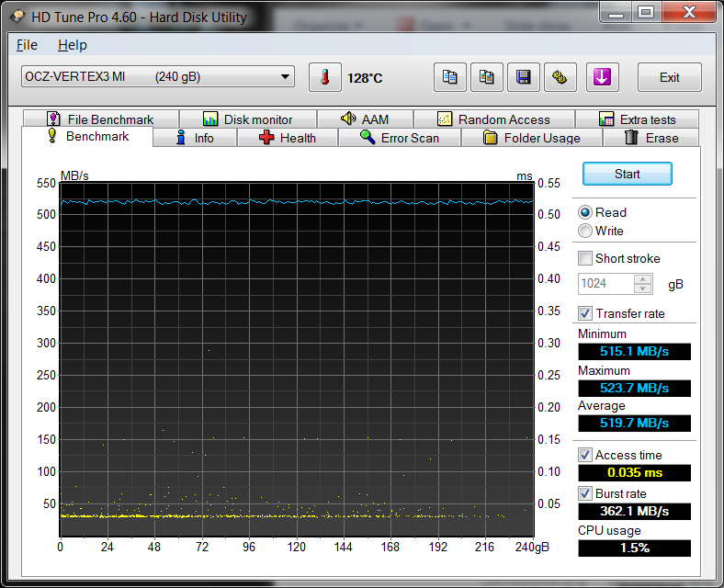
Task: Select the Write radio button
Action: tap(585, 231)
